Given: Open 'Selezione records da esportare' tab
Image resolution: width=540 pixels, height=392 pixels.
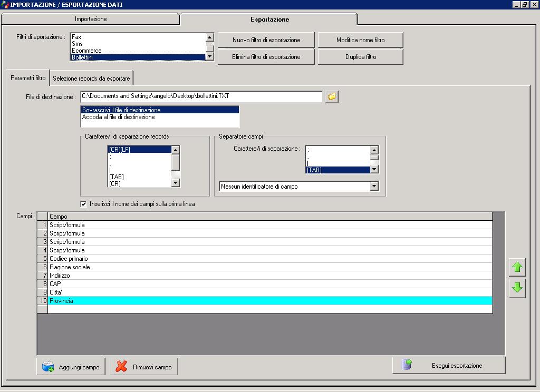Looking at the screenshot, I should point(91,79).
